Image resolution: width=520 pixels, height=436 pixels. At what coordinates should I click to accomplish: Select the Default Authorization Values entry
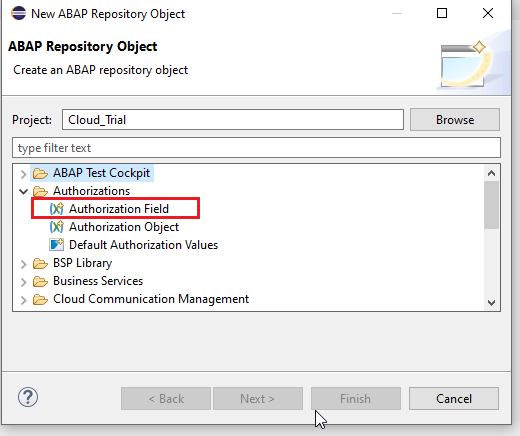tap(143, 245)
